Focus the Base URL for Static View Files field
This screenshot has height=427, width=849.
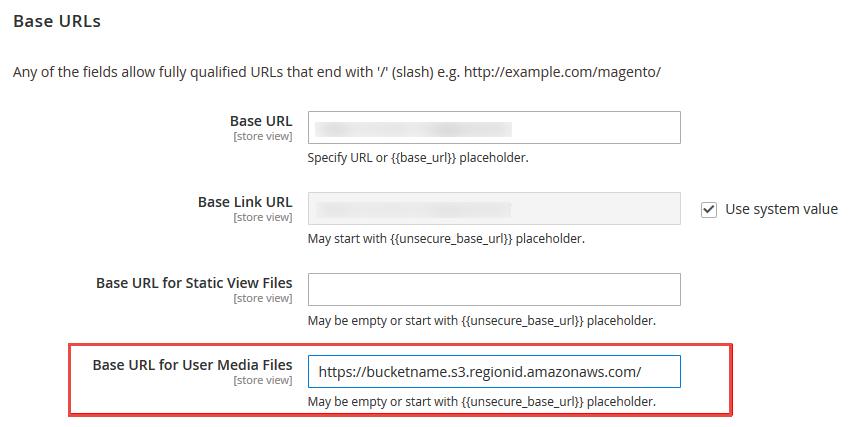[494, 290]
